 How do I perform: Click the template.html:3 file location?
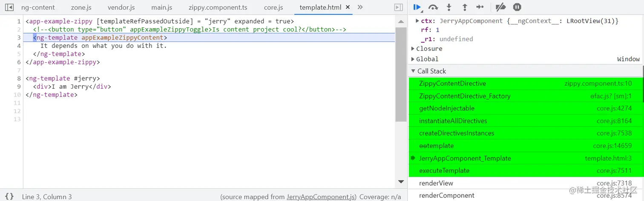608,158
